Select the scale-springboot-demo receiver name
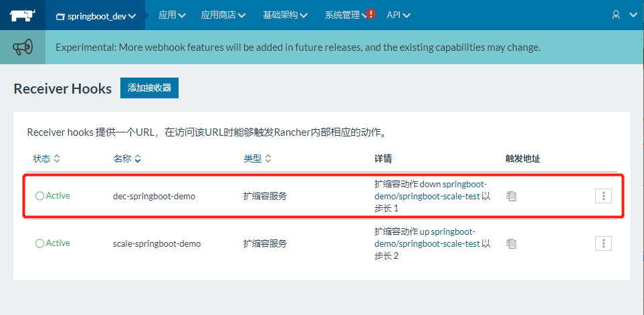The width and height of the screenshot is (644, 315). 156,243
